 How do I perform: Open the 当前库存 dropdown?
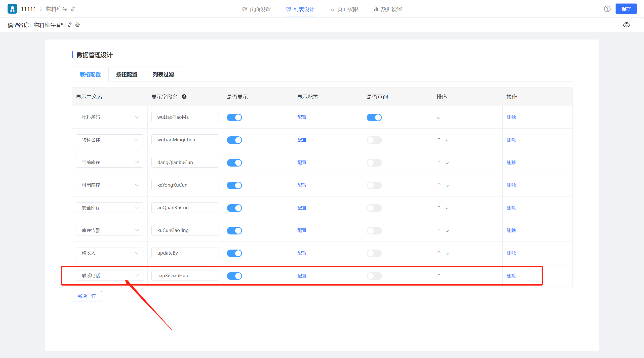110,162
